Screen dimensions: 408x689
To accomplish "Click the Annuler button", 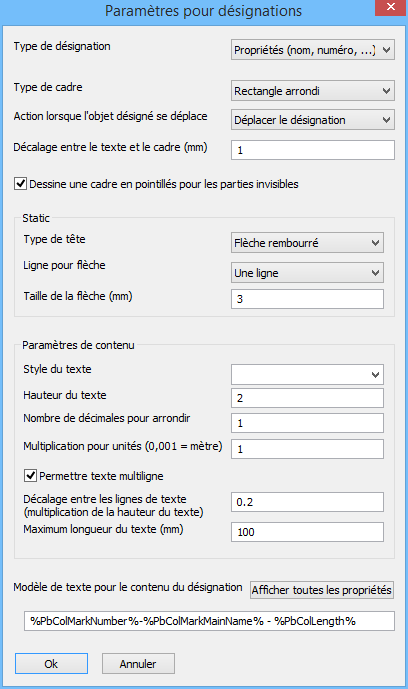I will pos(138,664).
